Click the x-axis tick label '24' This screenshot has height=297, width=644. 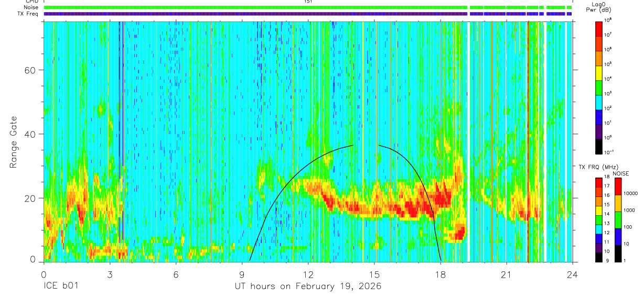(573, 274)
